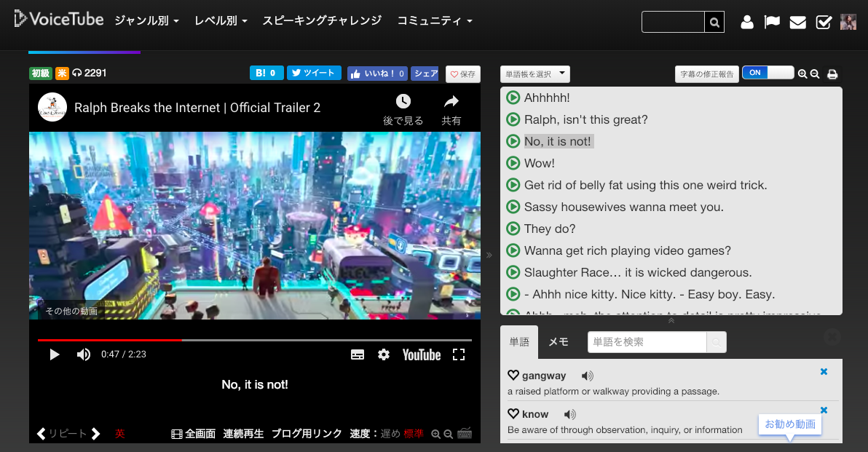Zoom in subtitles below the video
The height and width of the screenshot is (452, 868).
point(435,435)
